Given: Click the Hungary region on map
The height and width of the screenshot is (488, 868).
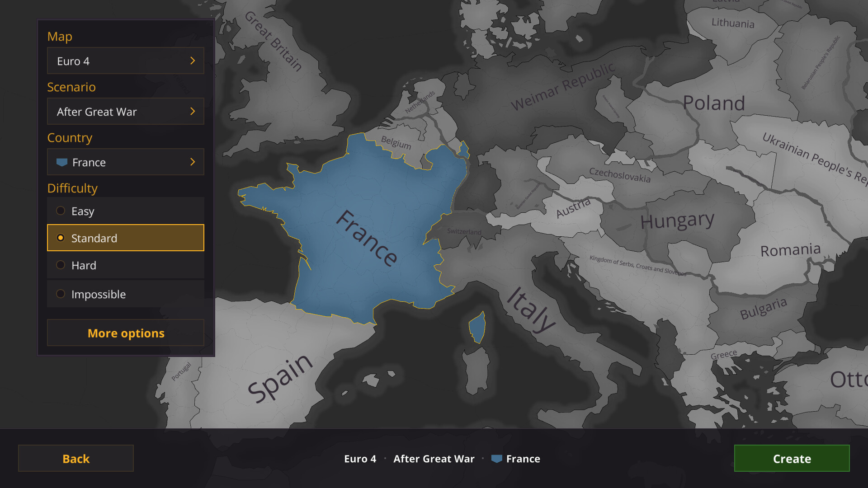Looking at the screenshot, I should click(677, 221).
